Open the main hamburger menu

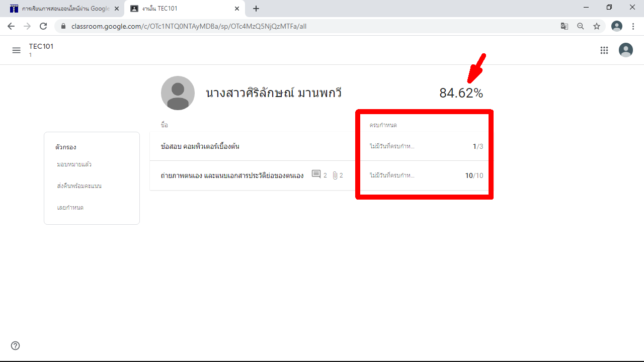pyautogui.click(x=17, y=50)
